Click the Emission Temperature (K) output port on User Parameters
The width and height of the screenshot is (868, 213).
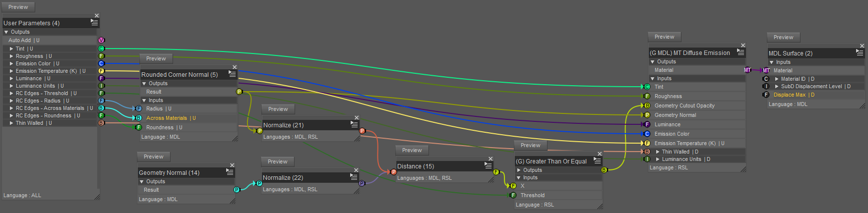pos(101,71)
